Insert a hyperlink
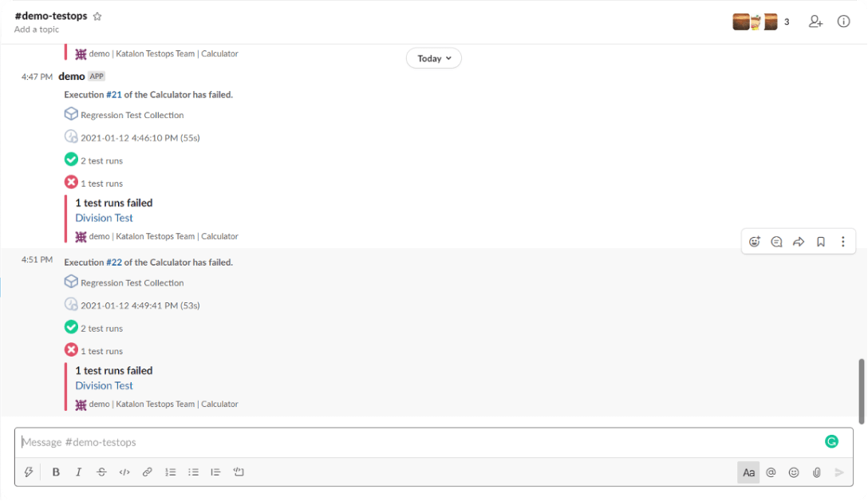868x501 pixels. pos(148,471)
